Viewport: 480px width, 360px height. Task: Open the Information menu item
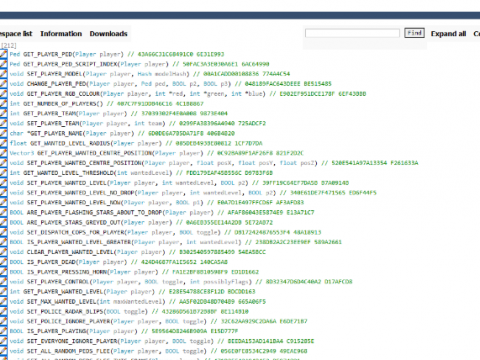coord(61,34)
